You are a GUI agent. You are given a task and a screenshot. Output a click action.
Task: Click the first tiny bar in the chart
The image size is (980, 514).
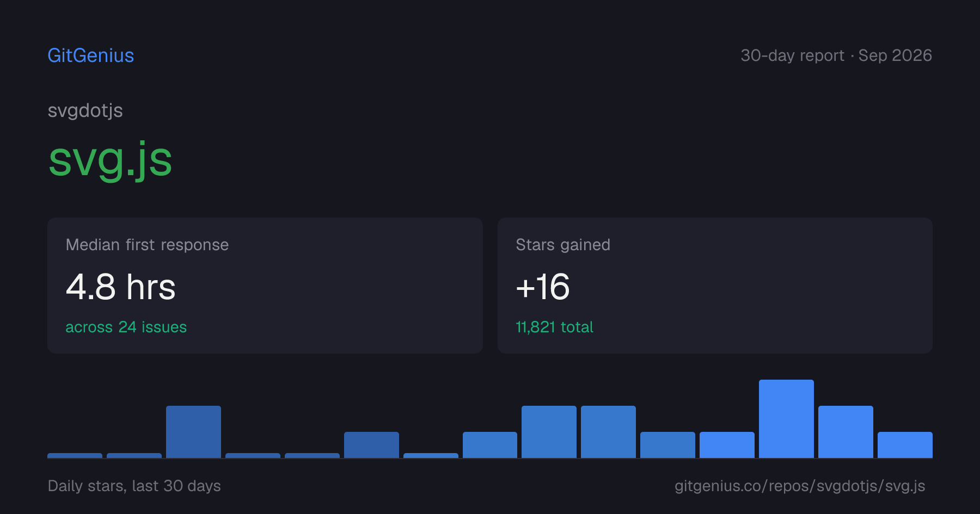tap(75, 455)
